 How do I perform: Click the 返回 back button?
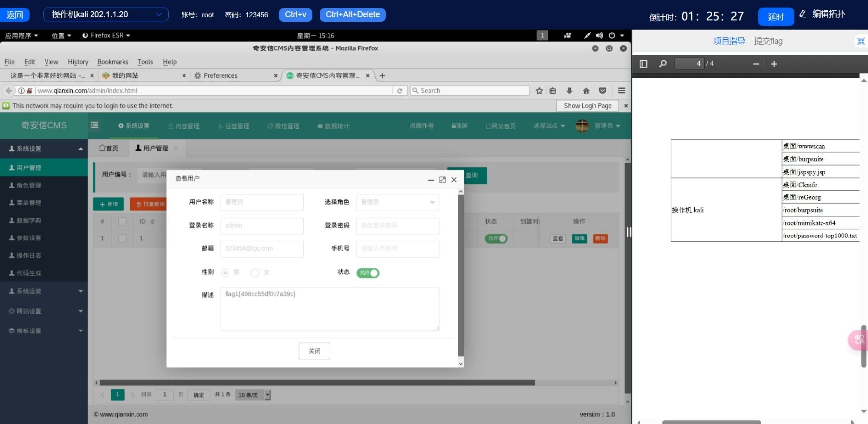point(15,15)
